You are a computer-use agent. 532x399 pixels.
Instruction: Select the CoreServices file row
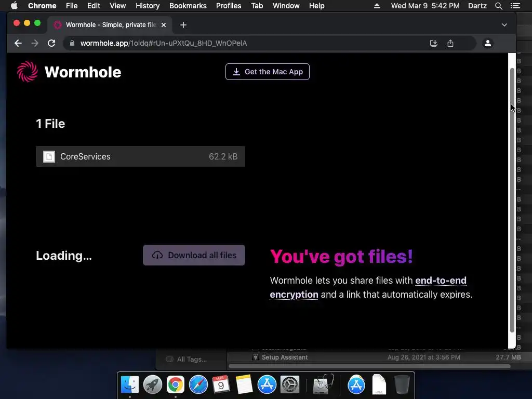pyautogui.click(x=140, y=156)
